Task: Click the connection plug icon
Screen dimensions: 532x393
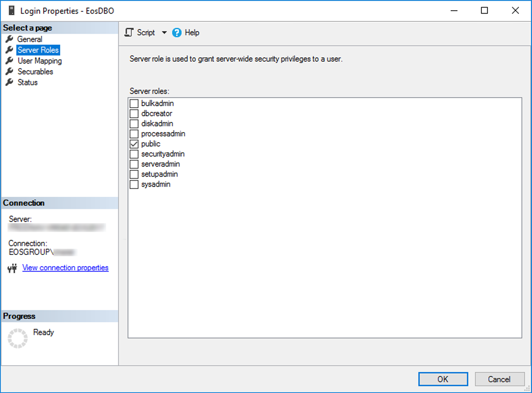Action: (13, 268)
